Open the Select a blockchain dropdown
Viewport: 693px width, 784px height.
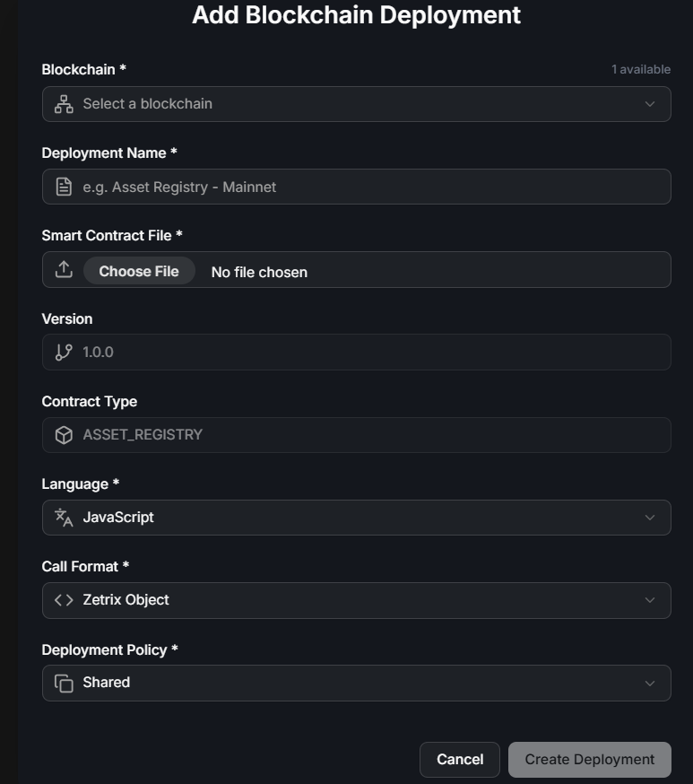coord(356,104)
